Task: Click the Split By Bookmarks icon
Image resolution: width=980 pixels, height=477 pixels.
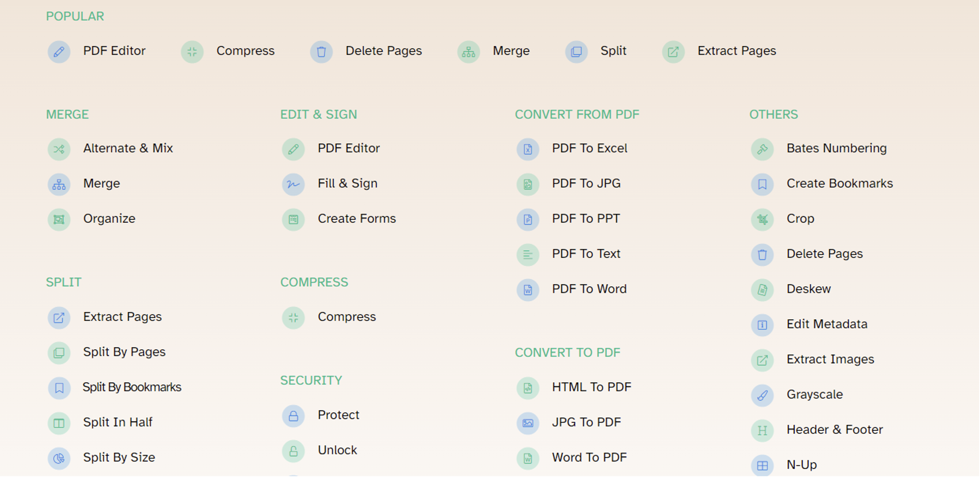Action: coord(59,388)
